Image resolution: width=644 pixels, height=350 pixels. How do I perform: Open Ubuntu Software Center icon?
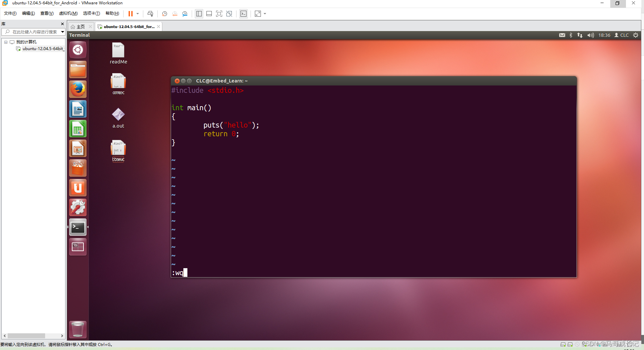(78, 168)
